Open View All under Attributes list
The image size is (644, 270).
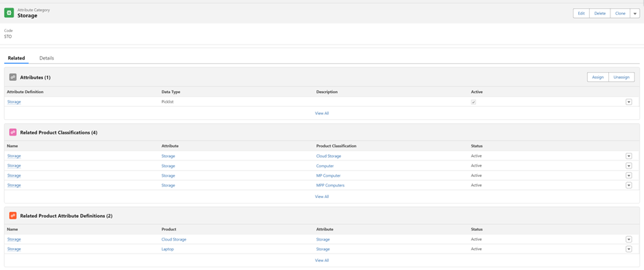pos(321,113)
